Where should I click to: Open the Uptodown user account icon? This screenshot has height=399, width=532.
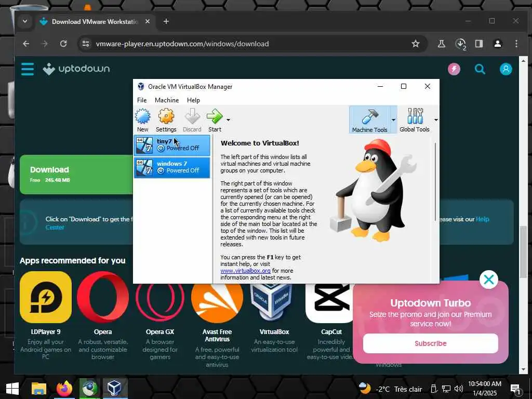click(506, 69)
